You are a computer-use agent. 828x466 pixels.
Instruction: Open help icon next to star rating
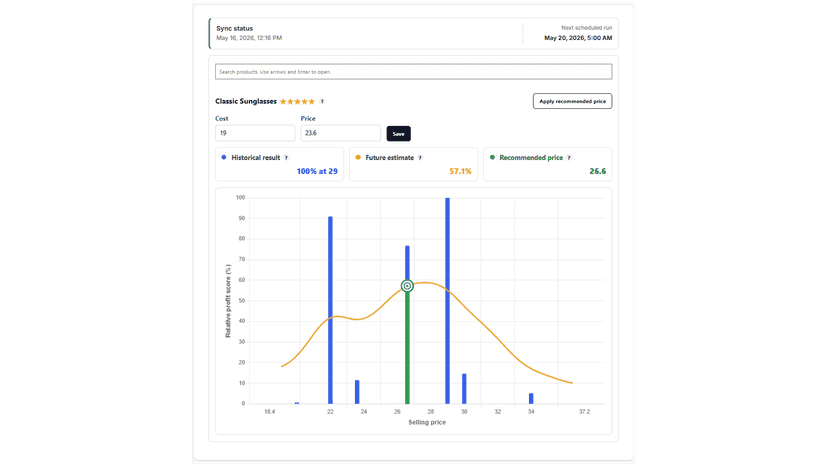(x=322, y=101)
